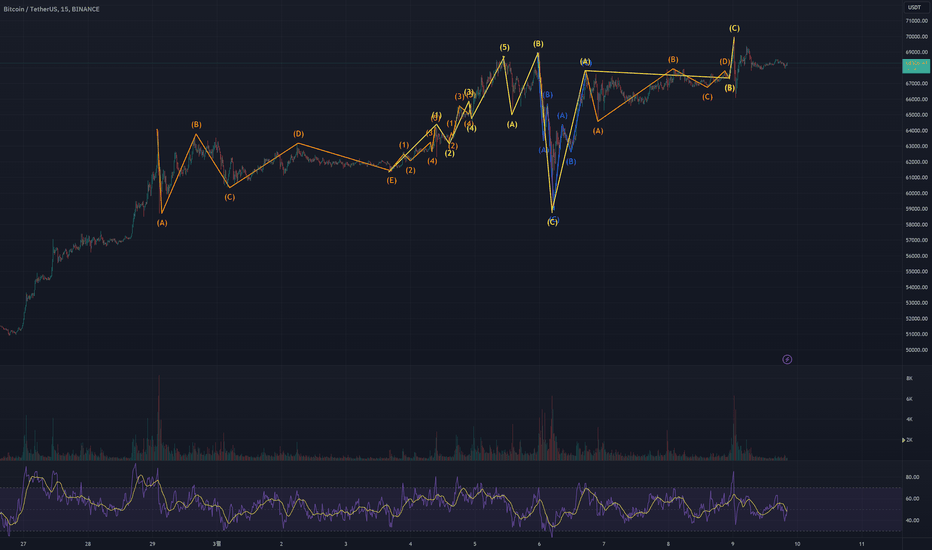
Task: Click the 8K volume axis label
Action: click(909, 378)
